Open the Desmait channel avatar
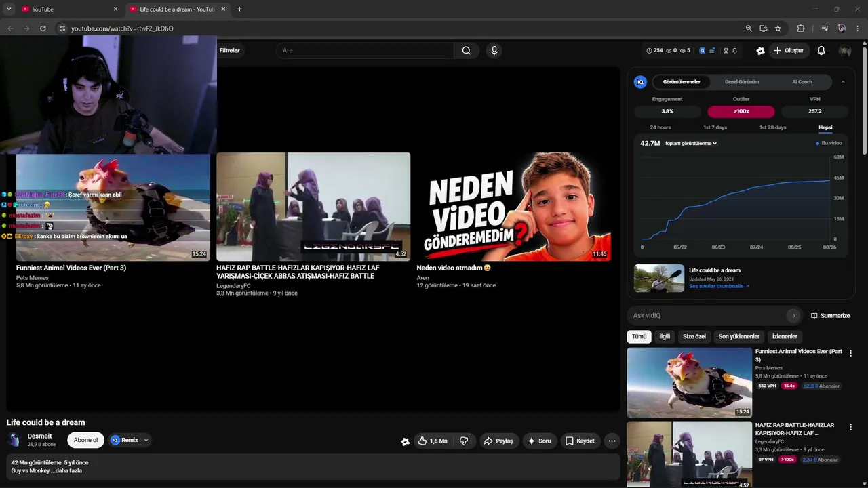The height and width of the screenshot is (488, 868). point(14,440)
